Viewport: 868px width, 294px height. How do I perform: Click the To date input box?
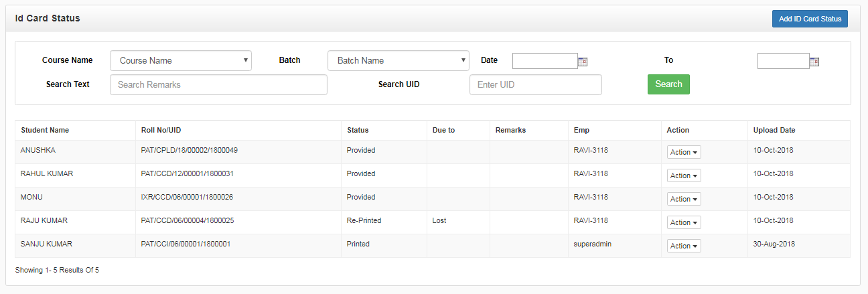click(783, 61)
